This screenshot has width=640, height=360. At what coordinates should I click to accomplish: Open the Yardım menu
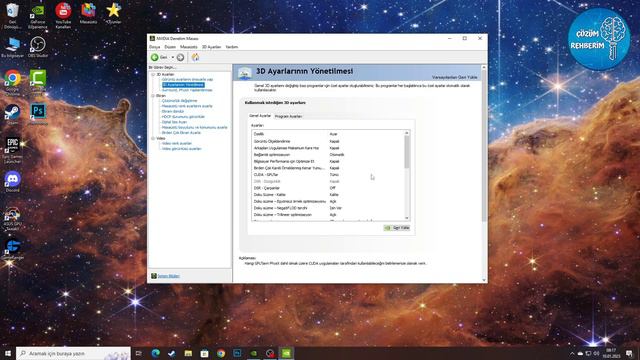pos(232,47)
